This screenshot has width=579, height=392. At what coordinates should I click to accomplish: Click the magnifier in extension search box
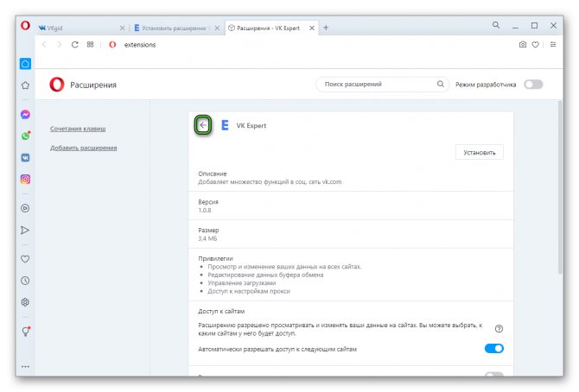[x=440, y=84]
